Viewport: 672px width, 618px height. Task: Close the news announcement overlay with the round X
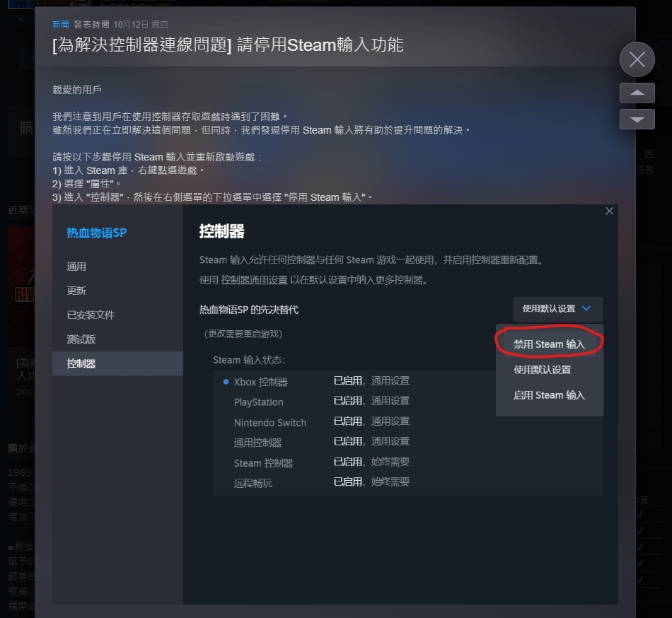[637, 59]
